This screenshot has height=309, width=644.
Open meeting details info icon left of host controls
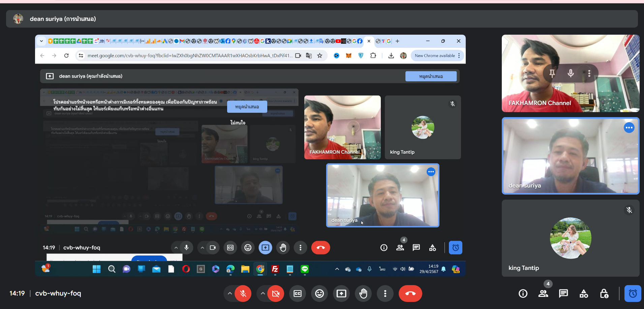(523, 294)
